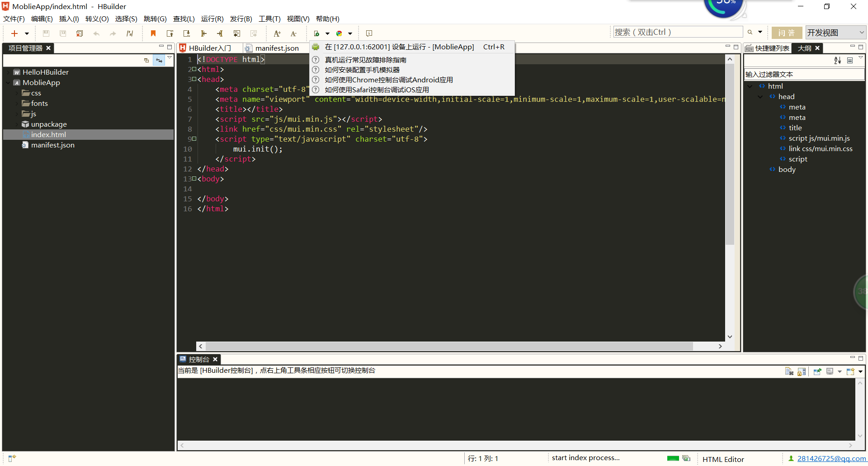Screen dimensions: 868x466
Task: Collapse the head node in outline
Action: (761, 96)
